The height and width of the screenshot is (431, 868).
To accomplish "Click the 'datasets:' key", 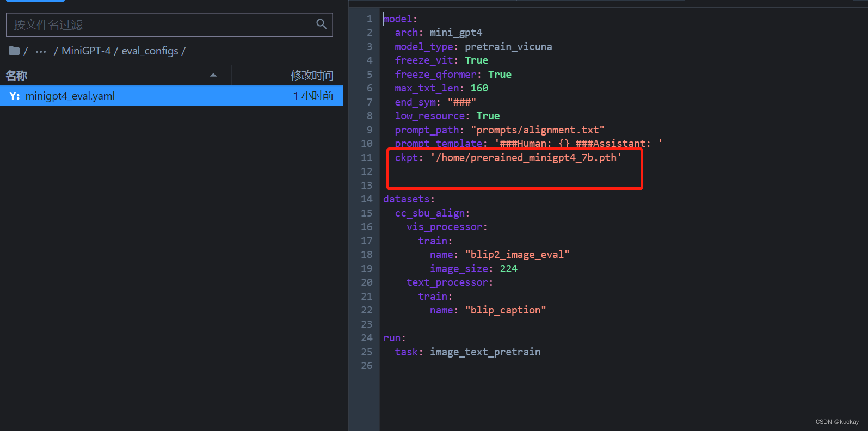I will coord(409,199).
